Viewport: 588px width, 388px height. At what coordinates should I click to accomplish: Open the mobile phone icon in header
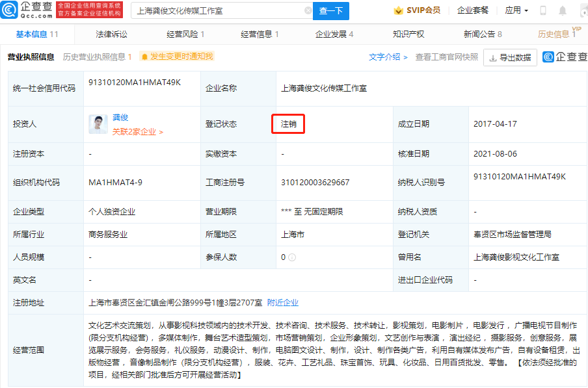tap(542, 10)
